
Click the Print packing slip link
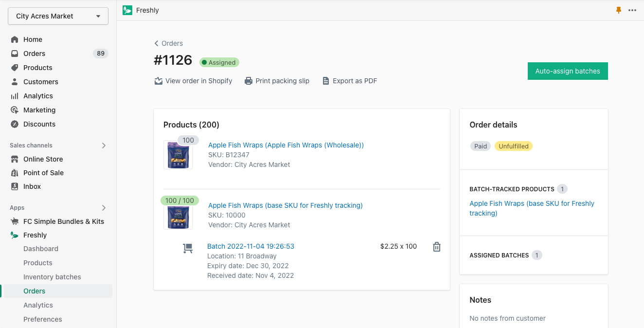[277, 81]
